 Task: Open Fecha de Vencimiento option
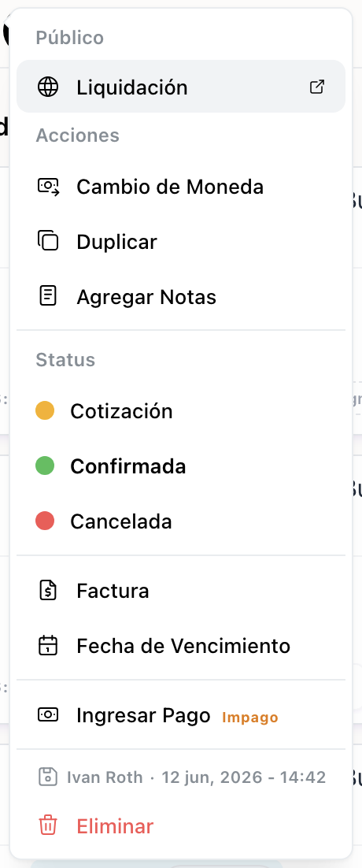point(181,646)
